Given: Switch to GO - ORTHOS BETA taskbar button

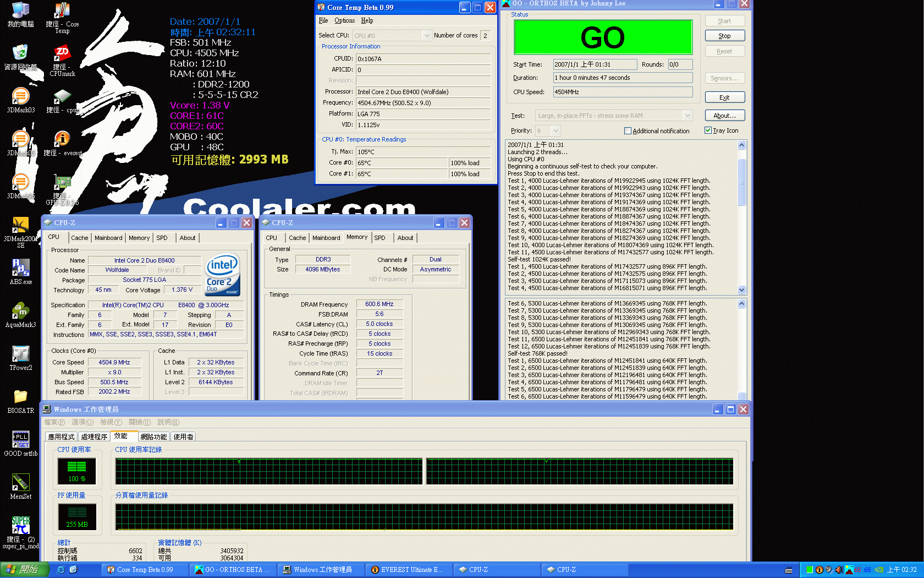Looking at the screenshot, I should pyautogui.click(x=233, y=570).
